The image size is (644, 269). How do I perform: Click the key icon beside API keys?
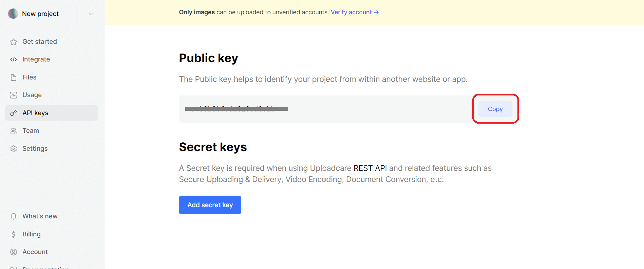tap(14, 113)
